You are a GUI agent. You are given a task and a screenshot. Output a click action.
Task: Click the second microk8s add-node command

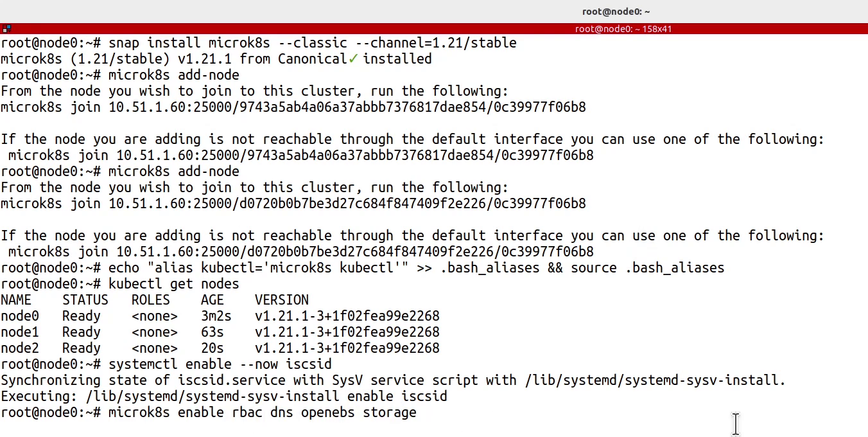coord(174,172)
